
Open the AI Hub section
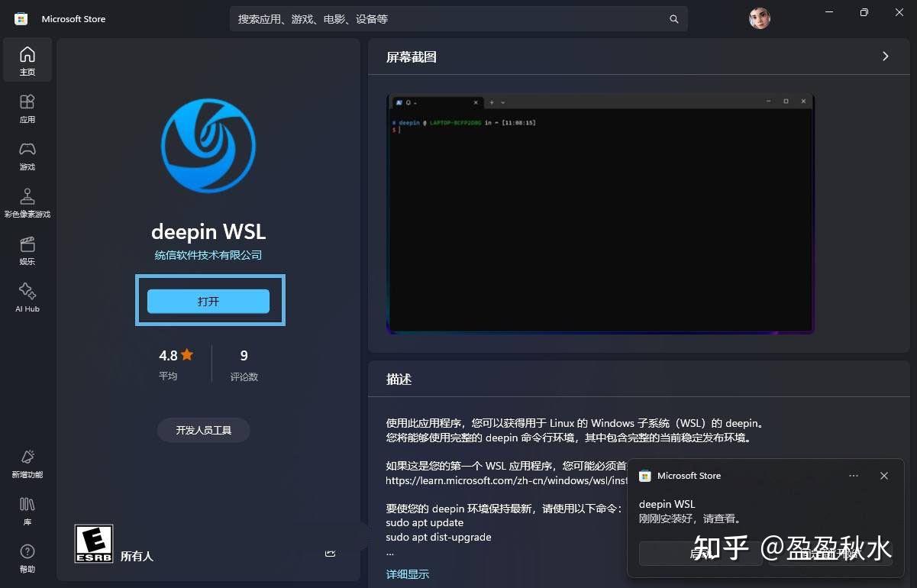[x=27, y=298]
